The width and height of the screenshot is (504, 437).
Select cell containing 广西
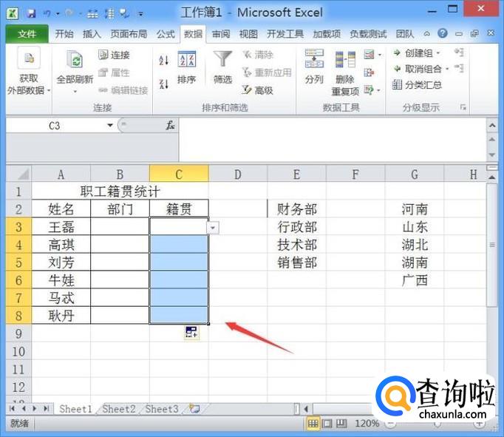415,280
